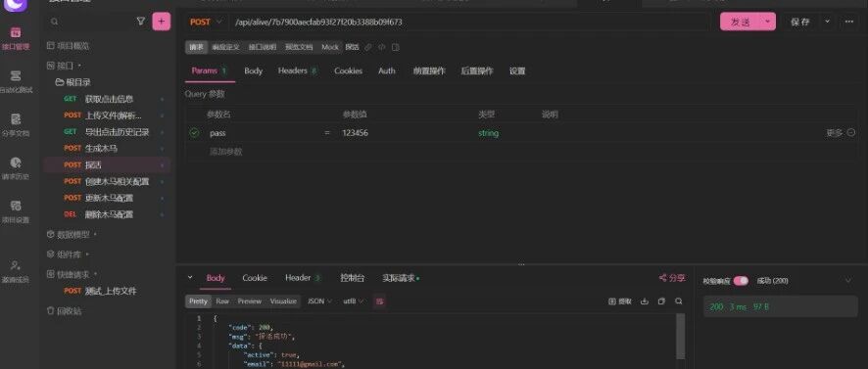The width and height of the screenshot is (868, 369).
Task: Click the search magnifier in the API list
Action: [x=54, y=22]
